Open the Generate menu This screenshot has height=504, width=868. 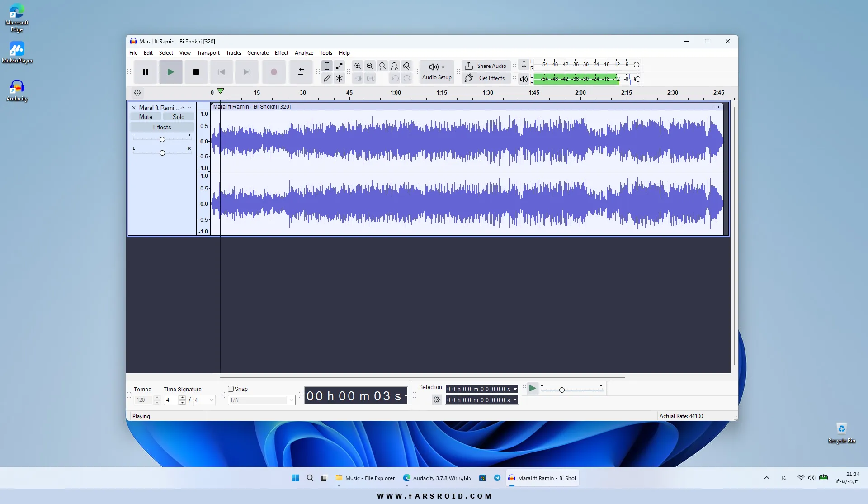pyautogui.click(x=258, y=53)
